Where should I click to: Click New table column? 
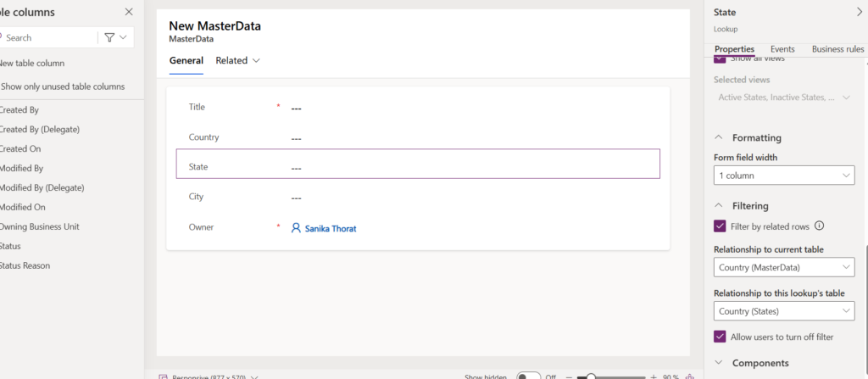tap(32, 64)
